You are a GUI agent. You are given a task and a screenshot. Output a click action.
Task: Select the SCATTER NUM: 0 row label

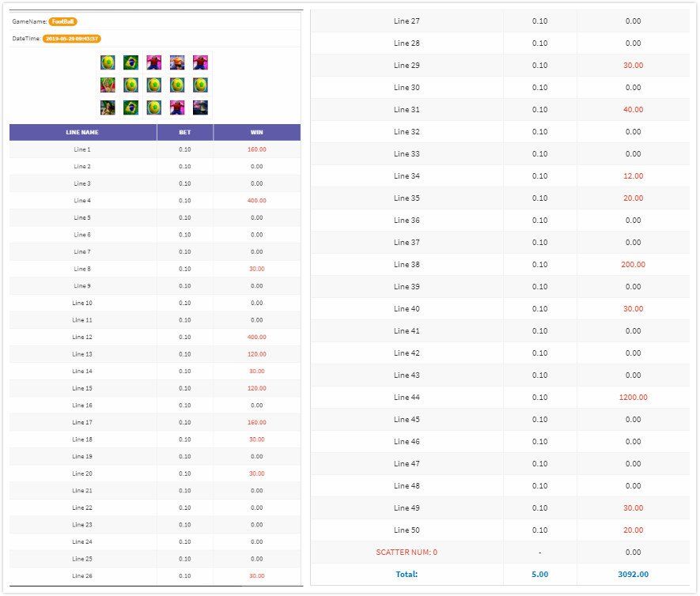tap(407, 553)
